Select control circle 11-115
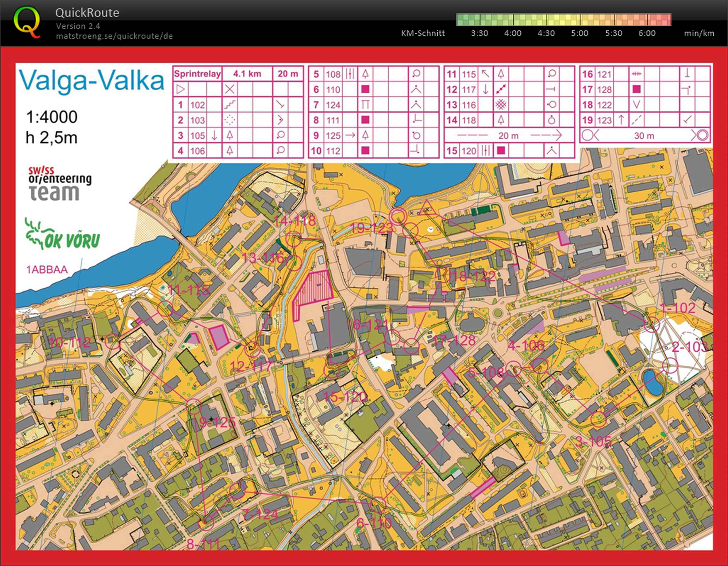 165,309
